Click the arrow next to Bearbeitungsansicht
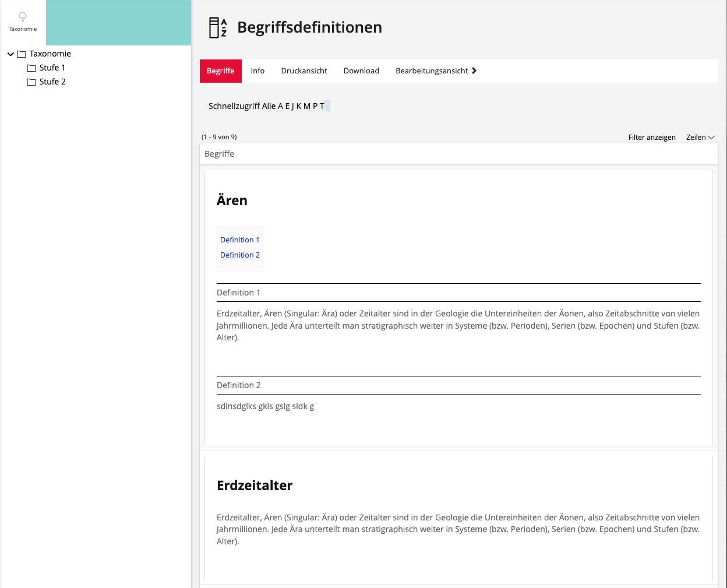727x588 pixels. [474, 71]
